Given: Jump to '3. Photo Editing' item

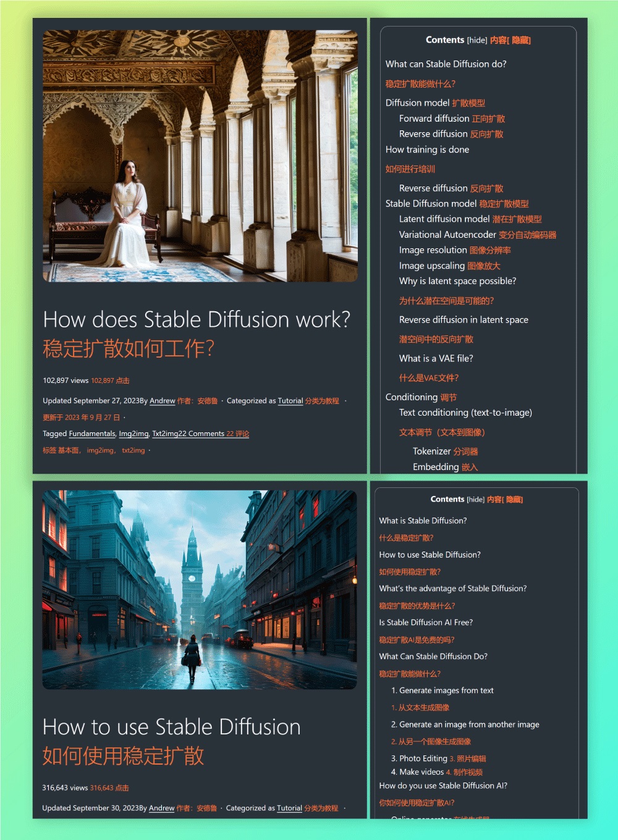Looking at the screenshot, I should click(x=419, y=758).
